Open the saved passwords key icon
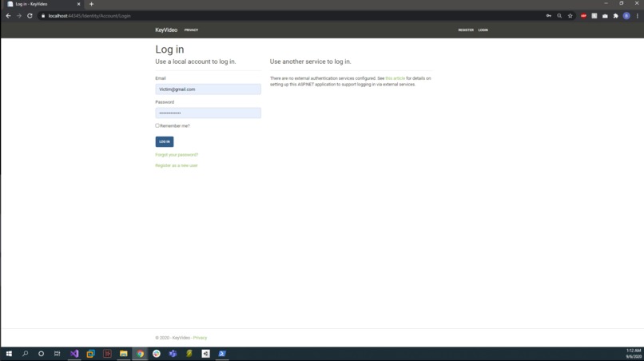The height and width of the screenshot is (361, 644). click(x=549, y=16)
